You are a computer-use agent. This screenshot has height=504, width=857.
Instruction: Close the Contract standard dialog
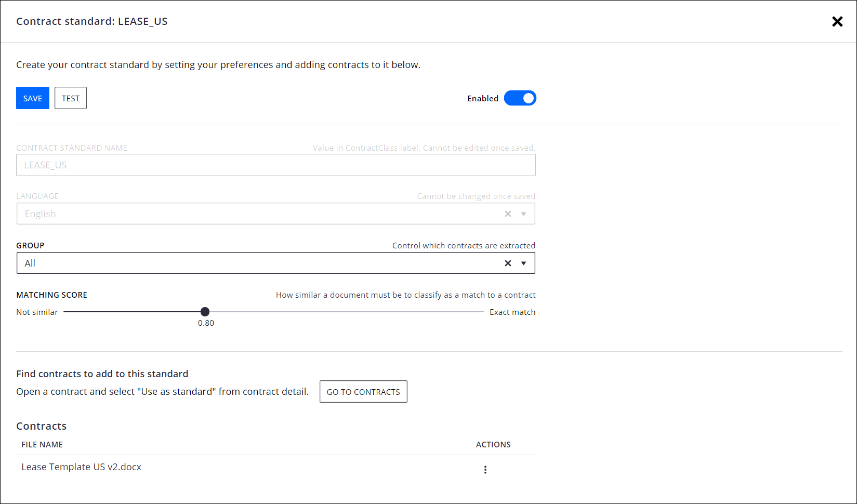point(837,21)
